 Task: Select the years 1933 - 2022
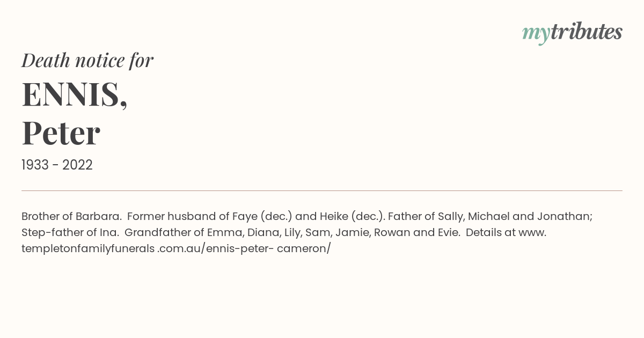tap(57, 165)
